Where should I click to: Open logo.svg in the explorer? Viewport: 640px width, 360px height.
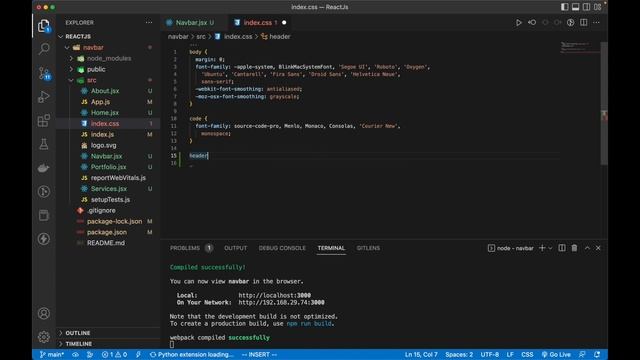[104, 145]
